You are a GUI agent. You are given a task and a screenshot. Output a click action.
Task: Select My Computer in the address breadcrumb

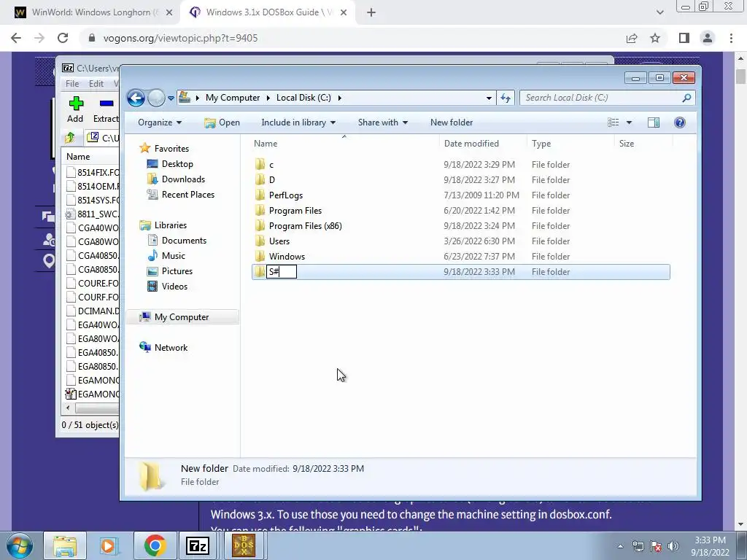click(x=233, y=98)
